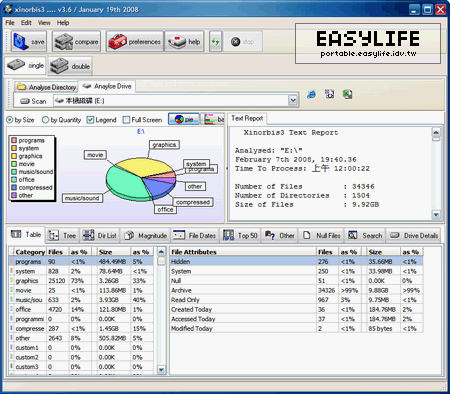Viewport: 450px width, 394px height.
Task: Select the Archive file attribute row
Action: pos(297,290)
